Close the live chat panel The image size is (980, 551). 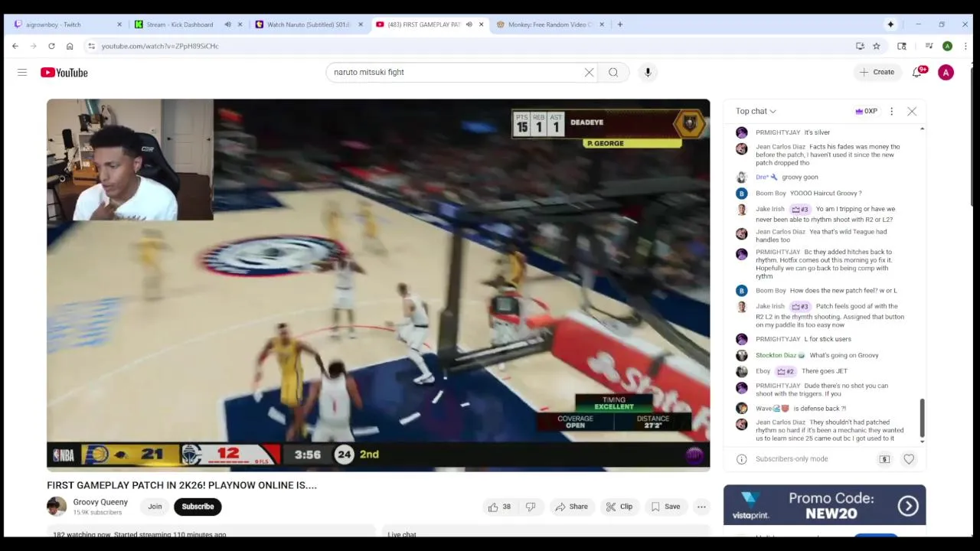[x=912, y=112]
